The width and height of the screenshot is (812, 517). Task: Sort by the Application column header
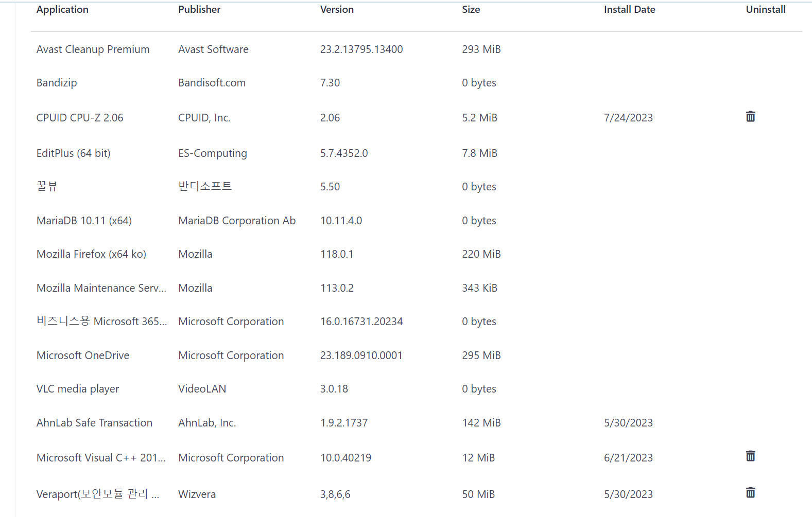tap(62, 9)
